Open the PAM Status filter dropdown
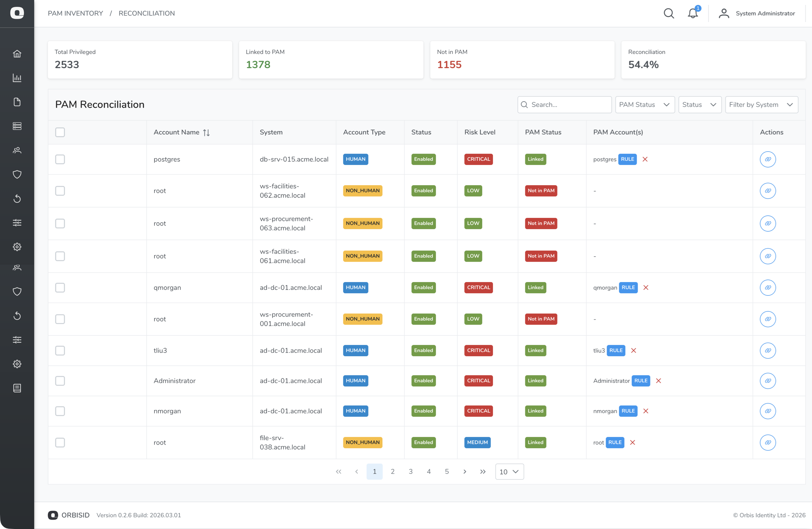The image size is (812, 529). 645,105
